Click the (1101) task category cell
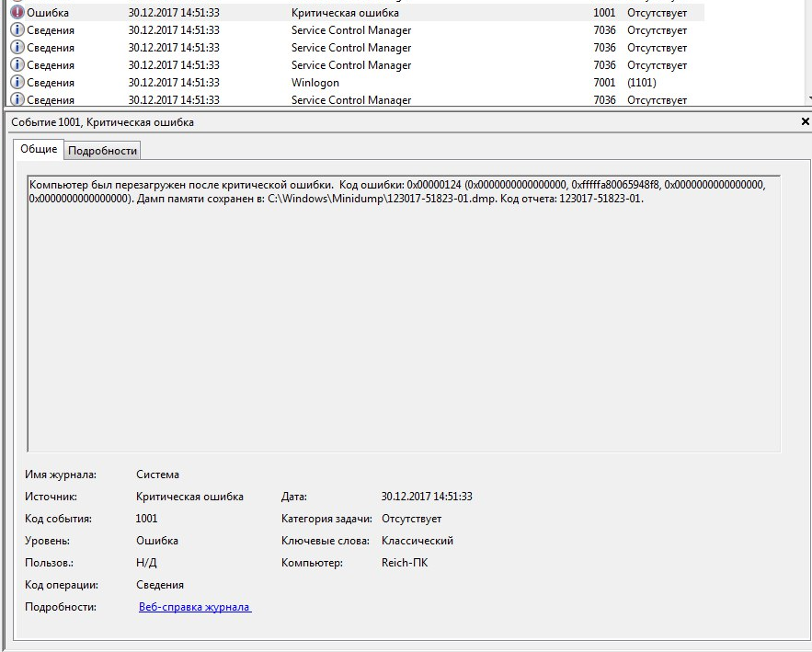The width and height of the screenshot is (812, 652). [x=641, y=83]
